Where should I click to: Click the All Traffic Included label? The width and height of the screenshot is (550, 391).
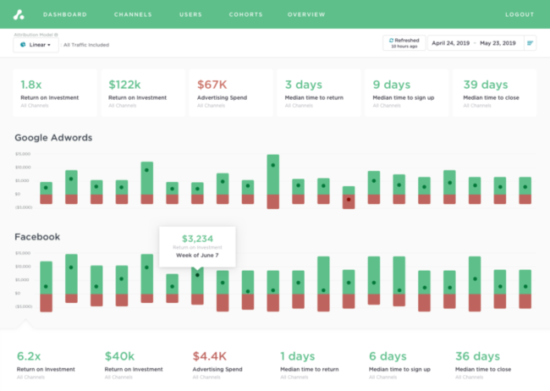[x=86, y=45]
